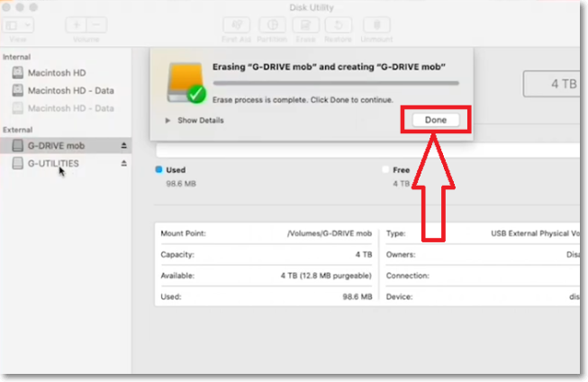Click the Connection row label
The height and width of the screenshot is (382, 588).
tap(408, 276)
